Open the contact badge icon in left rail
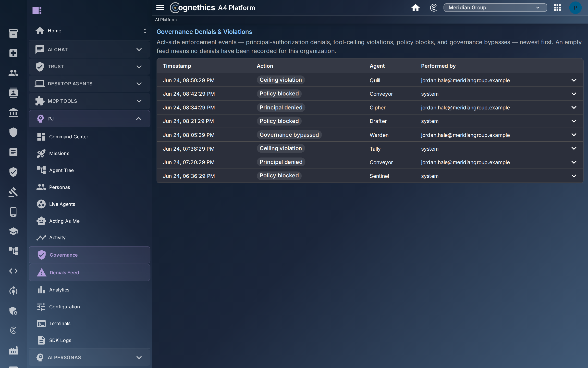588x368 pixels. tap(13, 93)
